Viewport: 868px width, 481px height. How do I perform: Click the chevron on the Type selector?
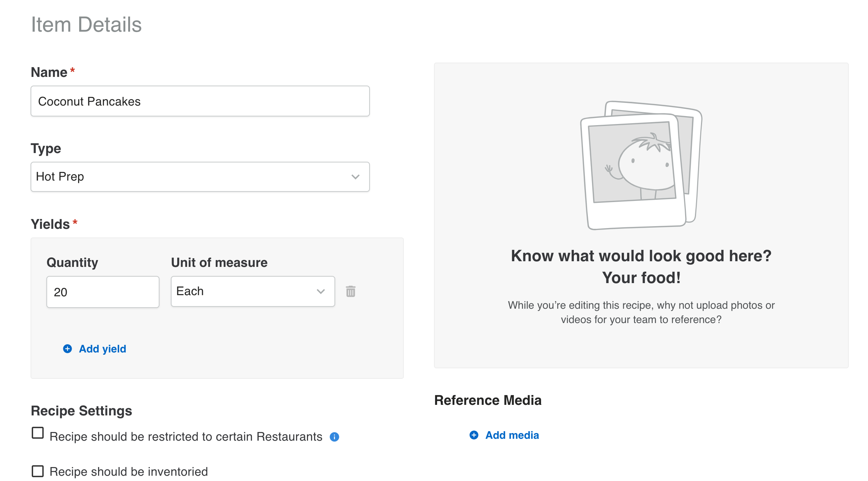pos(355,177)
